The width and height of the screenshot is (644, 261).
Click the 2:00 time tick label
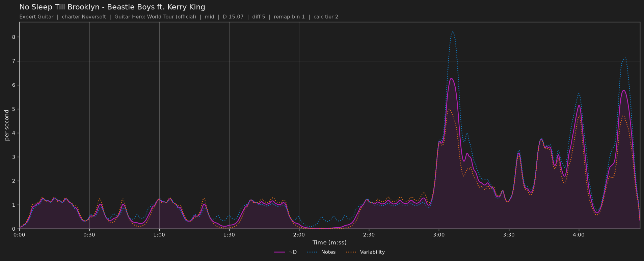299,234
